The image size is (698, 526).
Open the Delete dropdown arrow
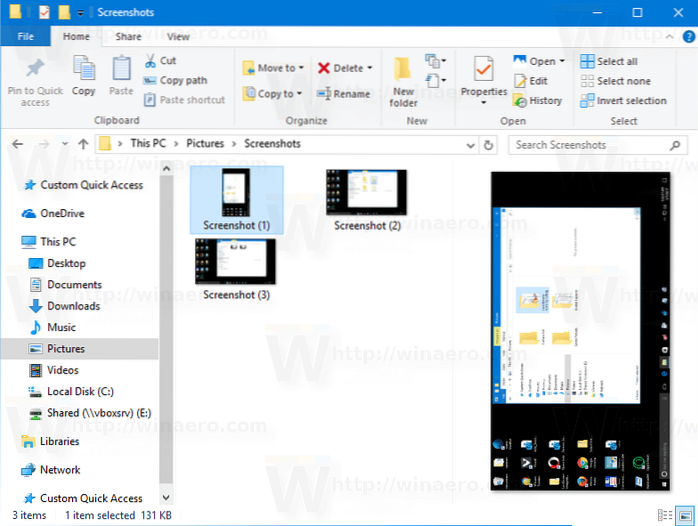(370, 68)
